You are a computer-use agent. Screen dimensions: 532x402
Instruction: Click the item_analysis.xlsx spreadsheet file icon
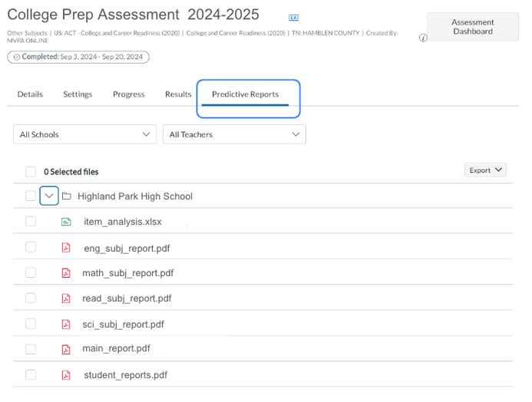click(66, 222)
